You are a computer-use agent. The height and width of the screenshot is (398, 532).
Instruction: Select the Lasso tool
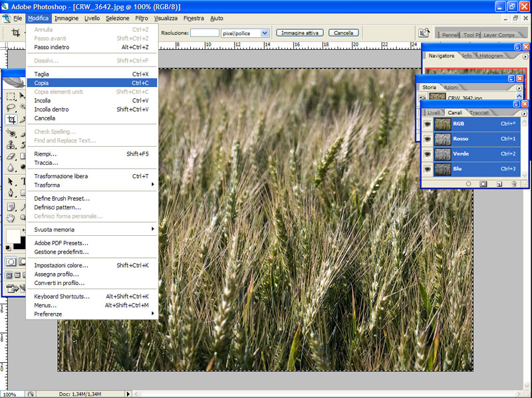click(11, 108)
